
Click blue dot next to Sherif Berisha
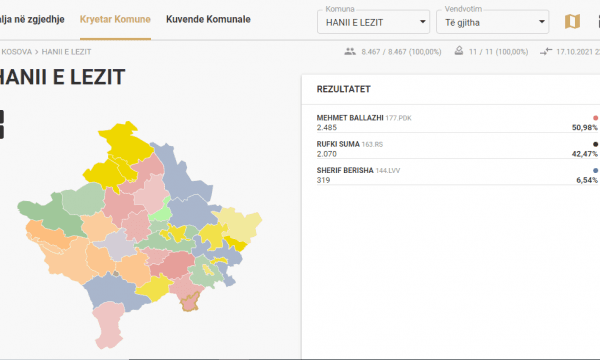pyautogui.click(x=595, y=171)
